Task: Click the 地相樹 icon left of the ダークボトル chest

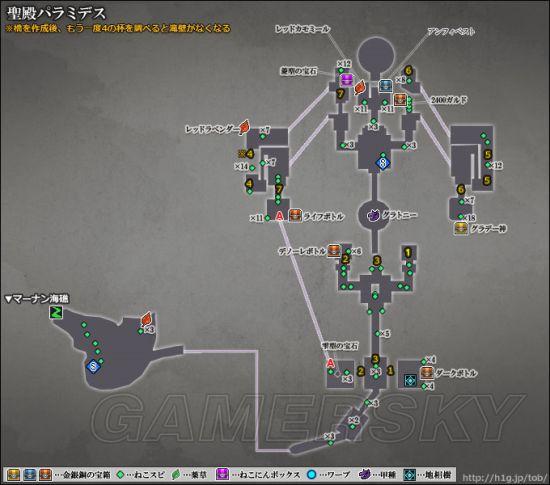Action: tap(410, 380)
